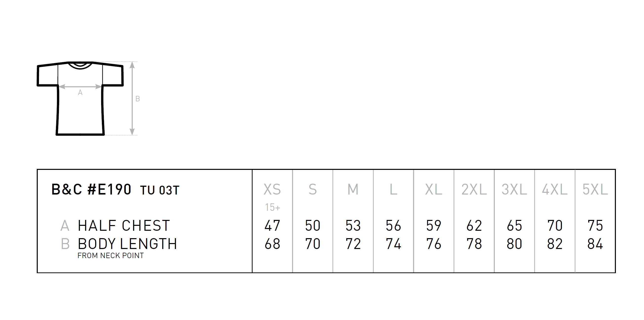This screenshot has width=644, height=320.
Task: Select the 5XL size column header
Action: pos(595,189)
